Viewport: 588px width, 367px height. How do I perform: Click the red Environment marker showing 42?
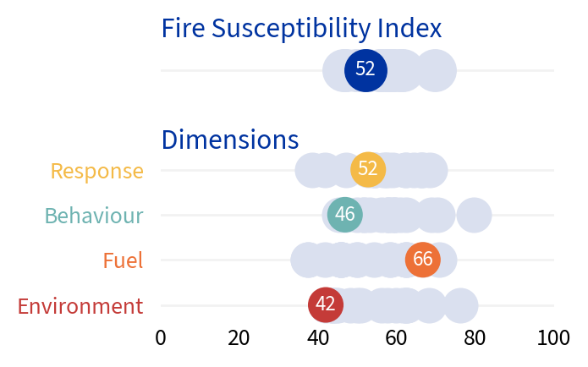tap(326, 304)
